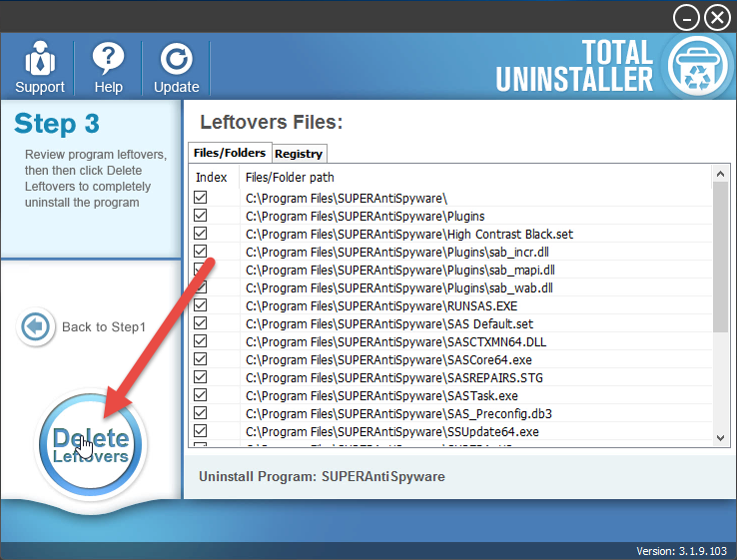Click the Back to Step1 label

click(x=104, y=327)
